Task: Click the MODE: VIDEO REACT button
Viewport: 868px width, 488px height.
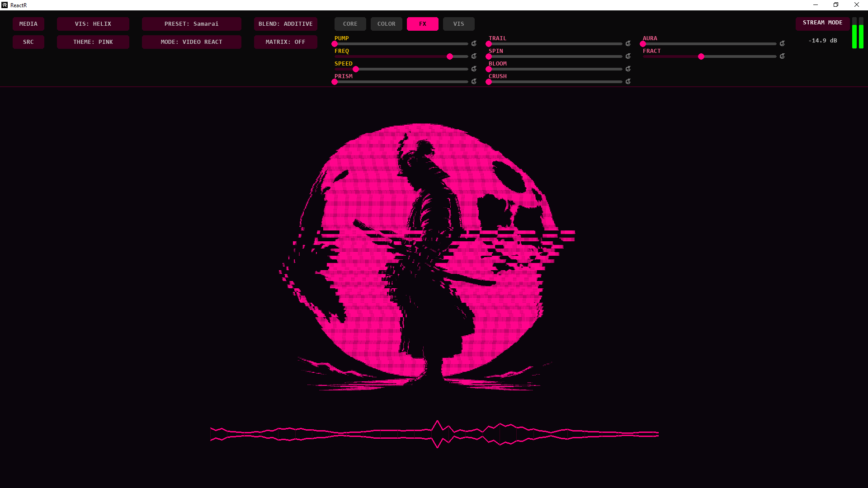Action: [191, 42]
